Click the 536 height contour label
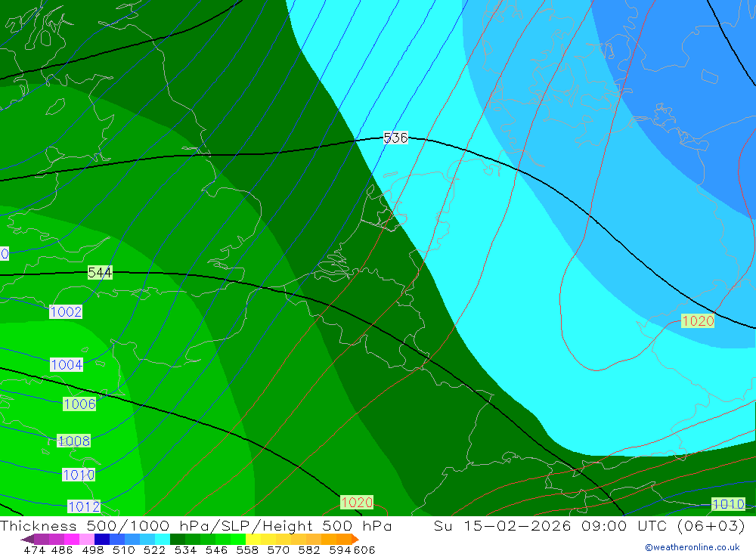Screen dimensions: 756x554 [x=395, y=138]
